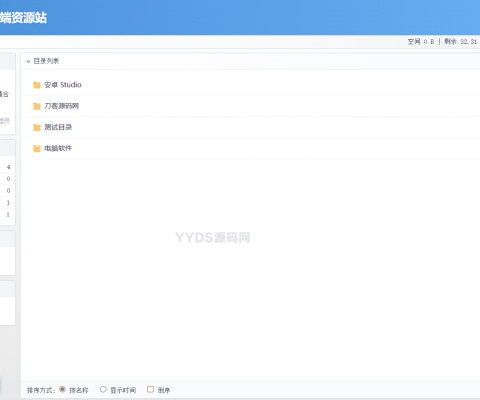
Task: Click the sidebar statistic showing 4
Action: point(8,167)
